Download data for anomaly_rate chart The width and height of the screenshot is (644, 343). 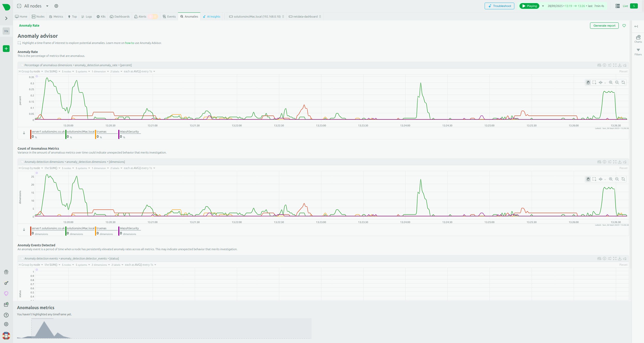point(620,65)
